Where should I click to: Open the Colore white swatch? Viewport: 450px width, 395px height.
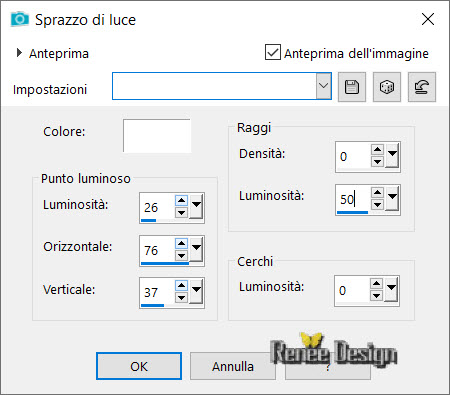coord(157,136)
